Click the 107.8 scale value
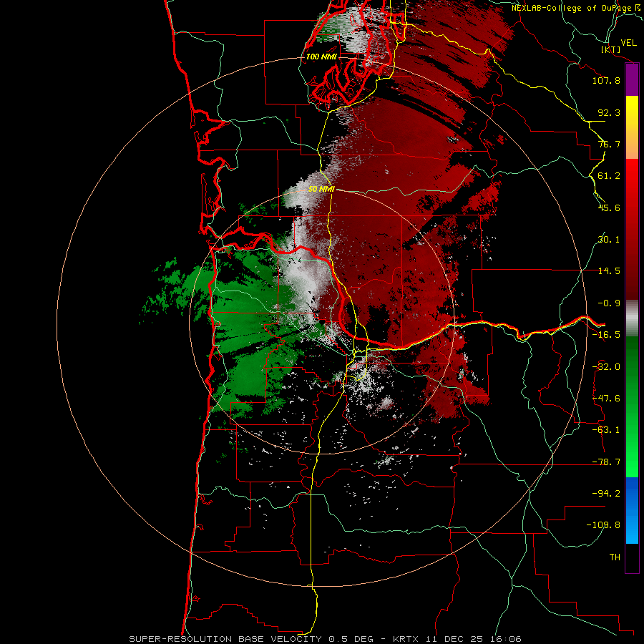Screen dimensions: 644x644 [x=606, y=80]
